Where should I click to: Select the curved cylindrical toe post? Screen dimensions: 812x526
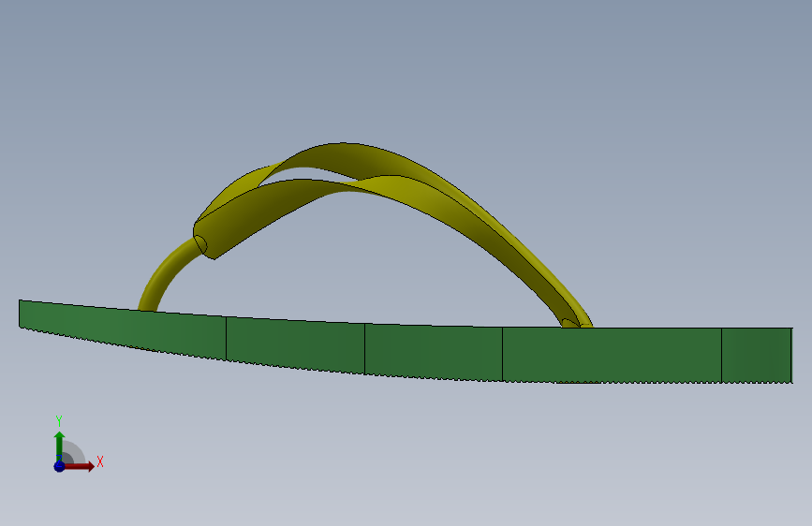[169, 275]
